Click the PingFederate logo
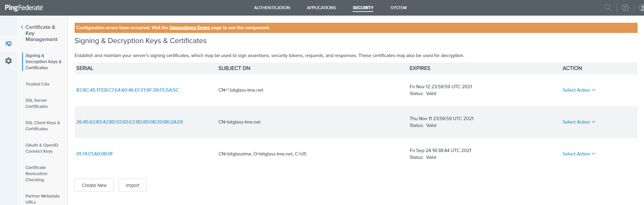The height and width of the screenshot is (205, 644). [x=24, y=7]
